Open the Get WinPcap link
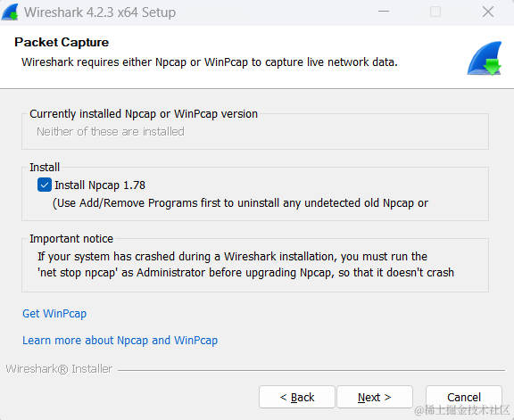The image size is (514, 420). [54, 314]
